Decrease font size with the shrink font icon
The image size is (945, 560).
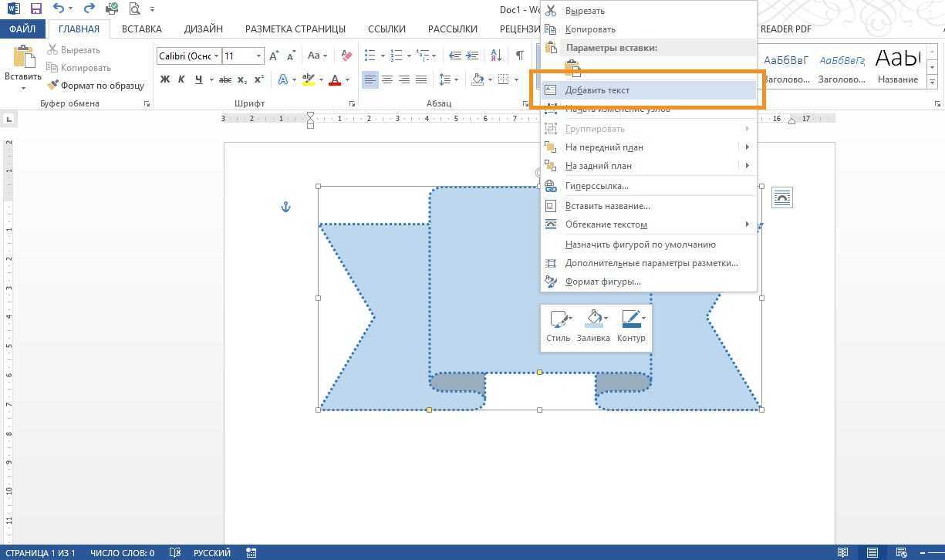click(290, 56)
